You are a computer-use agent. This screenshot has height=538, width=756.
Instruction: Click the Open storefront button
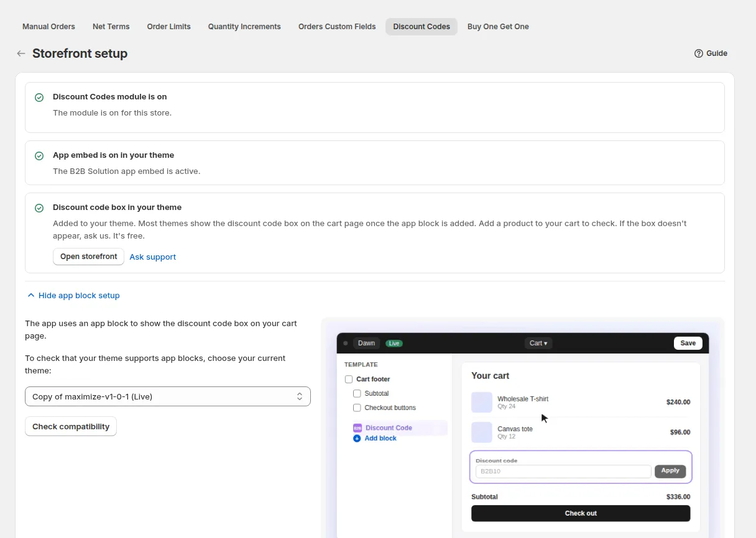89,257
